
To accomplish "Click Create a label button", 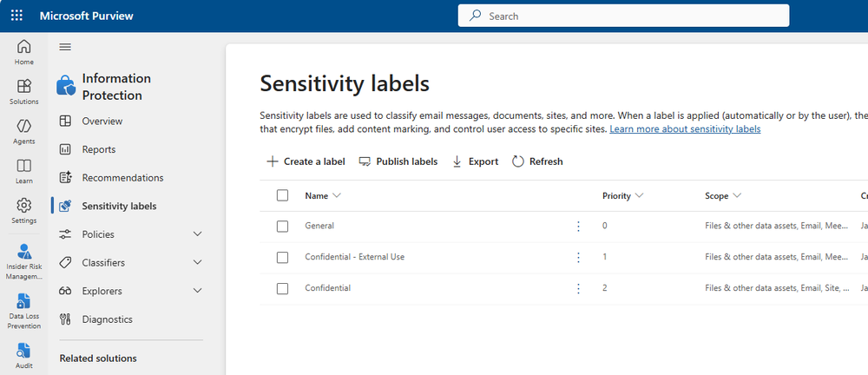I will 306,161.
